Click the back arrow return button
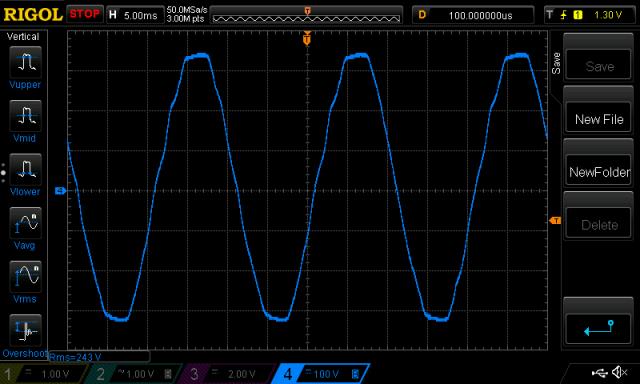 tap(598, 328)
